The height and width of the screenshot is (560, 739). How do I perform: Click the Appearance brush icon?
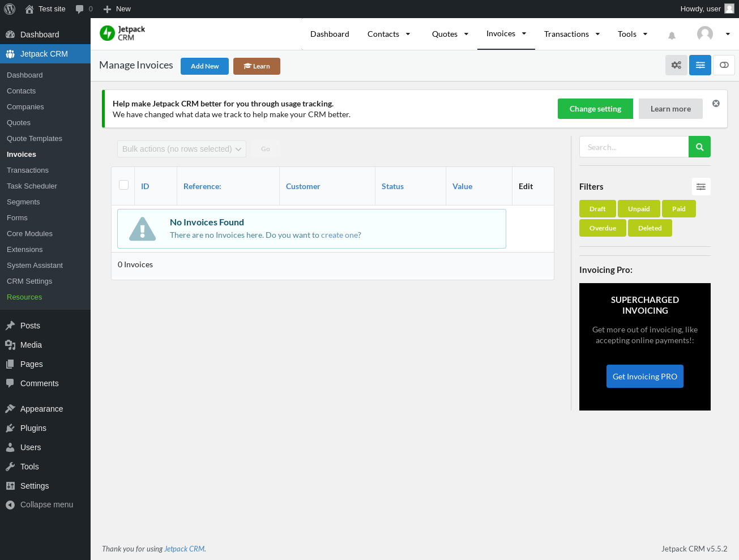point(10,409)
